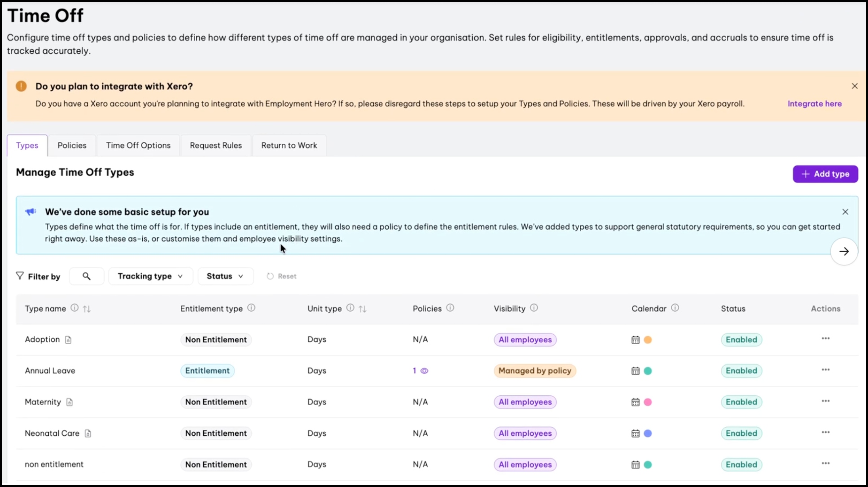Click next arrow on setup banner
Image resolution: width=868 pixels, height=487 pixels.
[844, 252]
